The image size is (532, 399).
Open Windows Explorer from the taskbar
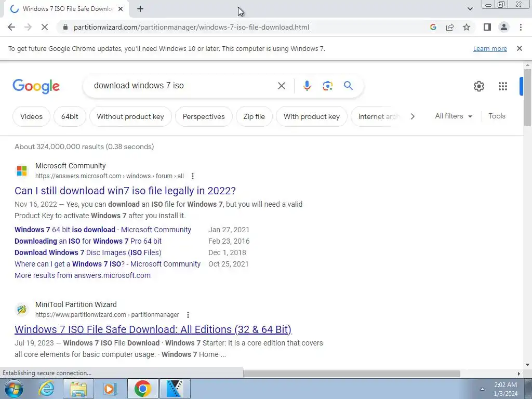pyautogui.click(x=78, y=389)
